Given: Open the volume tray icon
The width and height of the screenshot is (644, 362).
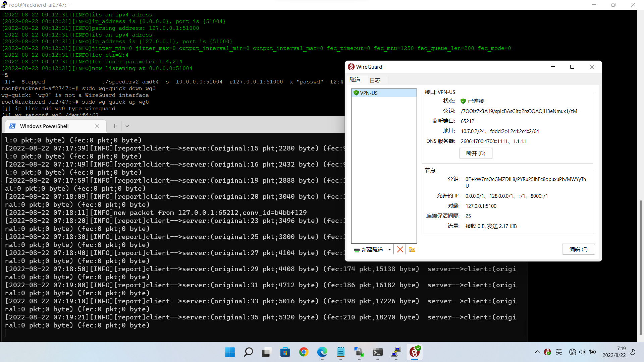Looking at the screenshot, I should [x=582, y=352].
